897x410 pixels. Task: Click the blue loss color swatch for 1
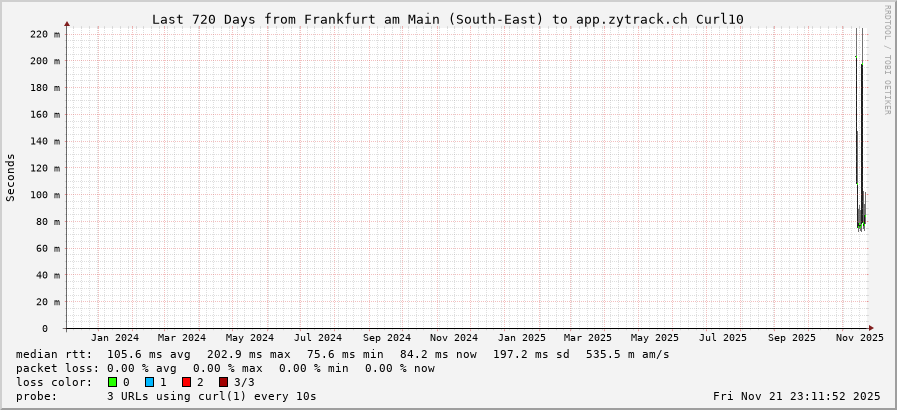point(149,382)
